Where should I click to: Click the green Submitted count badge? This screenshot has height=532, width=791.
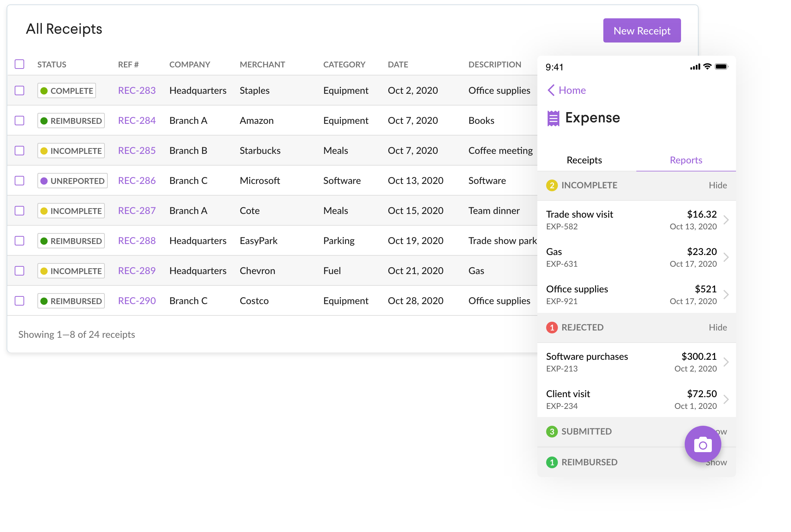[552, 432]
